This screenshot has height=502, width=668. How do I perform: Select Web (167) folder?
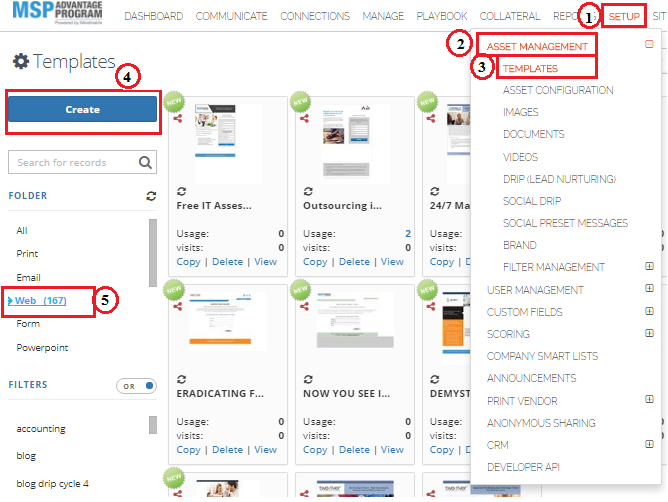coord(40,301)
